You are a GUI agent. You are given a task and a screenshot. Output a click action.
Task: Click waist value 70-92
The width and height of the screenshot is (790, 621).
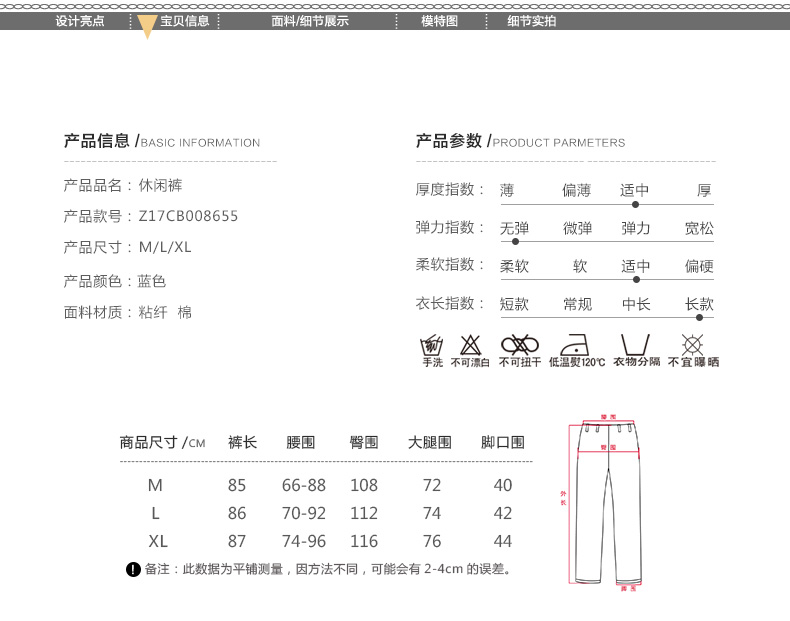[x=304, y=513]
